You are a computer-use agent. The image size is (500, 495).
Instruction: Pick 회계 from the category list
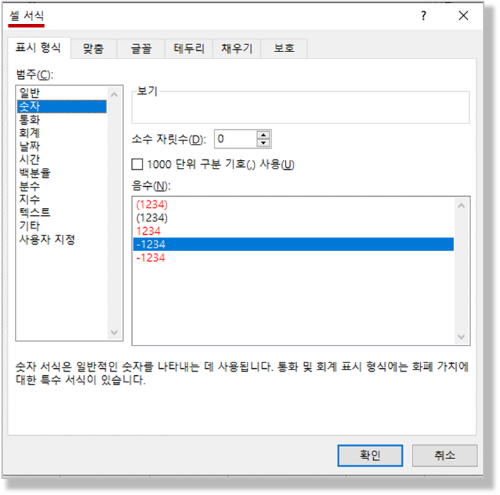click(62, 133)
